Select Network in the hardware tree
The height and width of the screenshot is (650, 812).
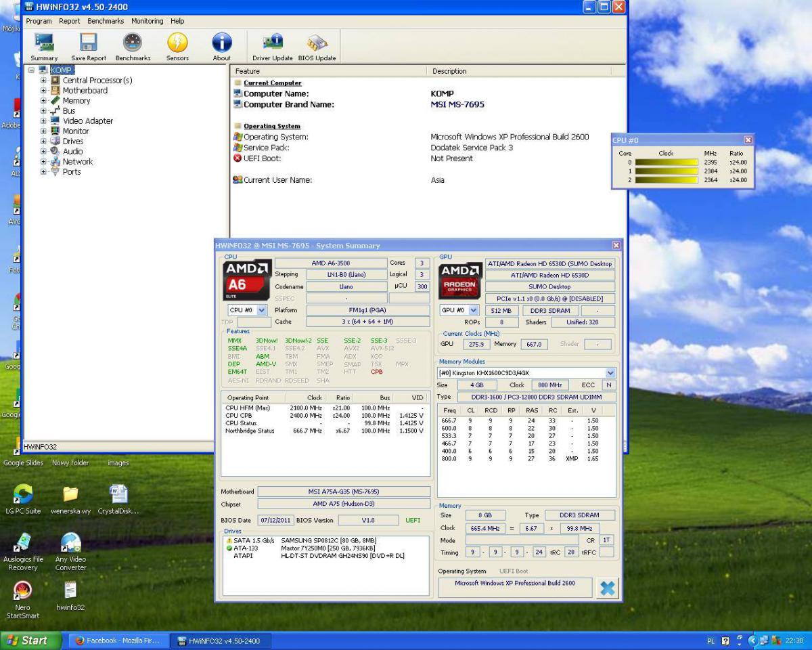pos(78,162)
